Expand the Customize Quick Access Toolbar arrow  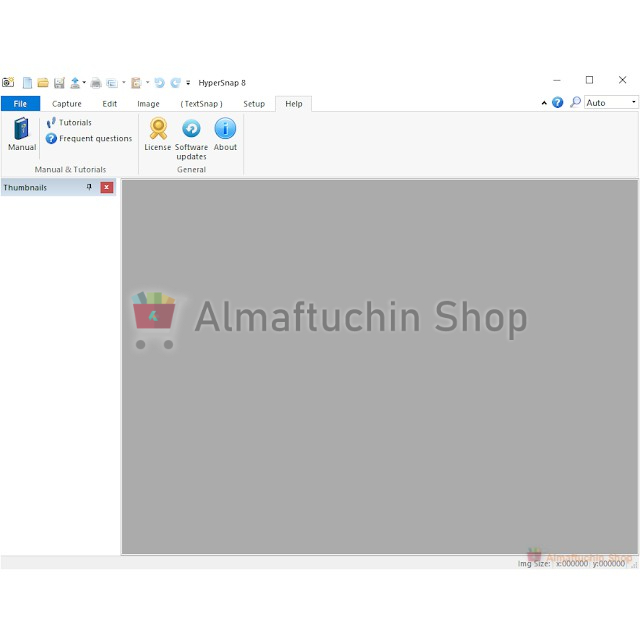coord(188,83)
